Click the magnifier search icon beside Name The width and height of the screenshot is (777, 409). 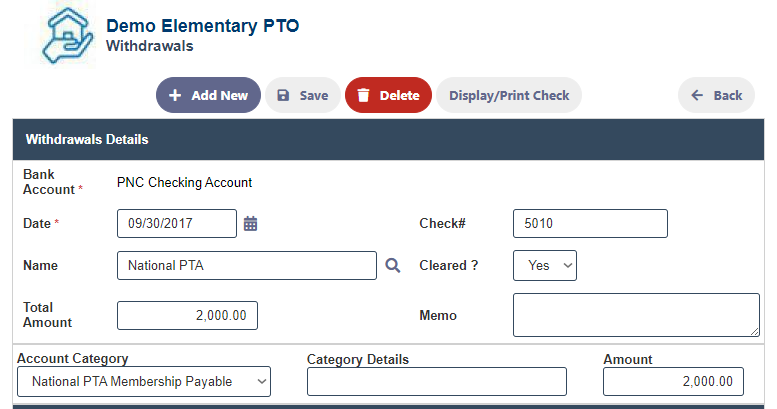392,266
